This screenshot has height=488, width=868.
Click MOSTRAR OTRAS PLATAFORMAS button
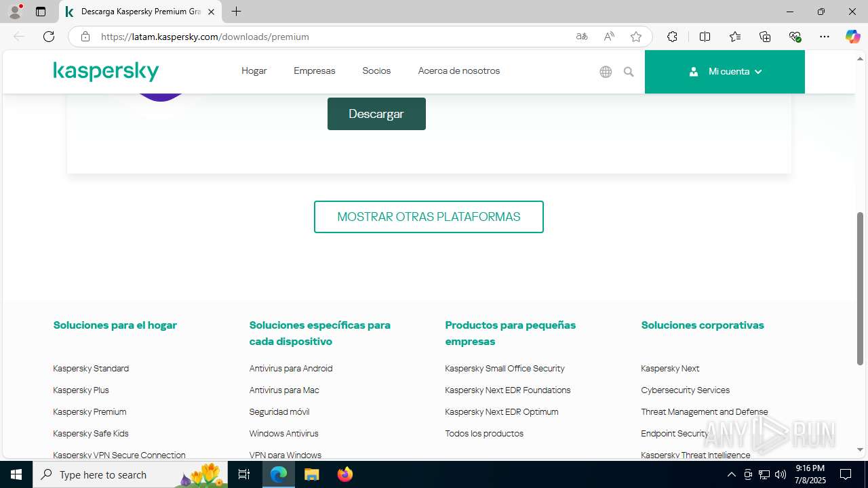pyautogui.click(x=429, y=217)
